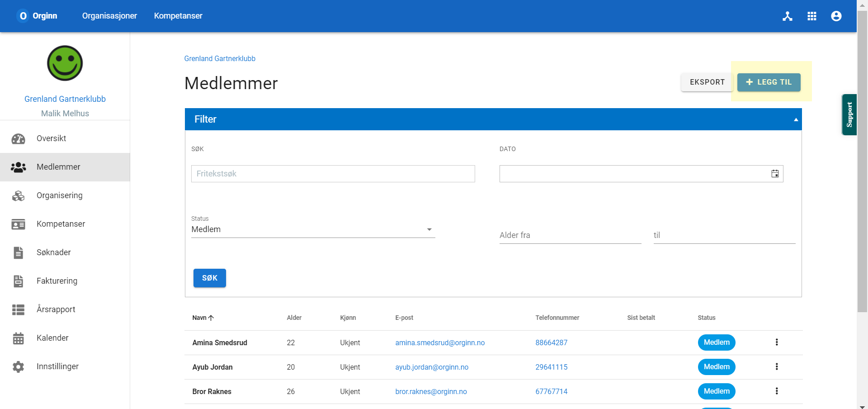Open Kalender in sidebar
The height and width of the screenshot is (409, 868).
[65, 338]
